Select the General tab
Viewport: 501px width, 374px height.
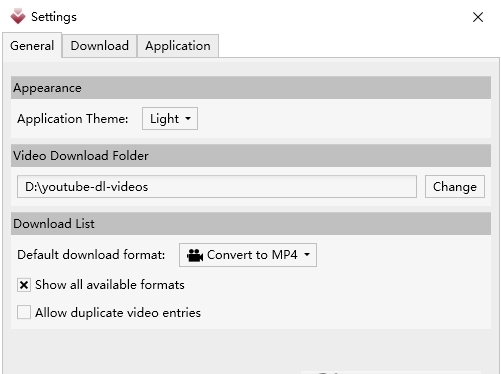point(32,46)
